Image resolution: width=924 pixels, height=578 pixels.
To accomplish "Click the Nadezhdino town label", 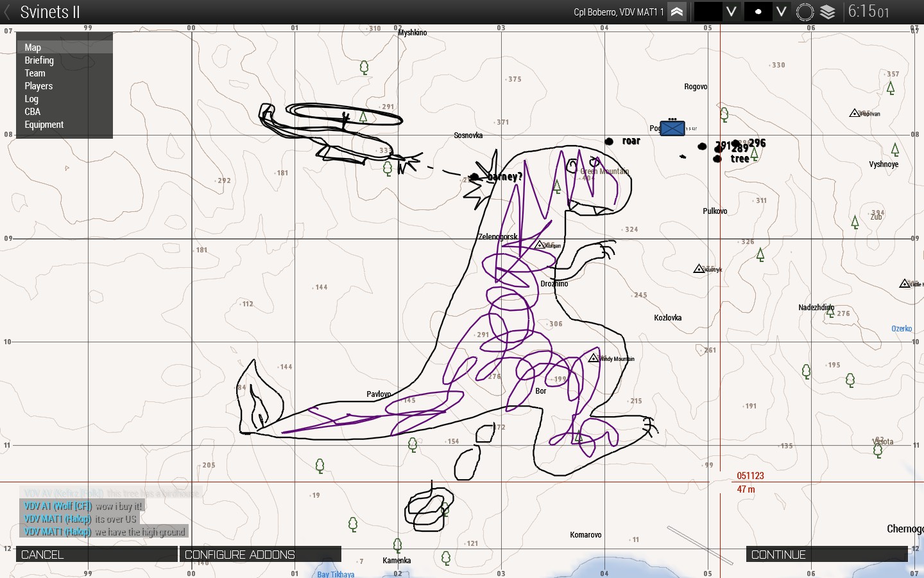I will pyautogui.click(x=816, y=308).
